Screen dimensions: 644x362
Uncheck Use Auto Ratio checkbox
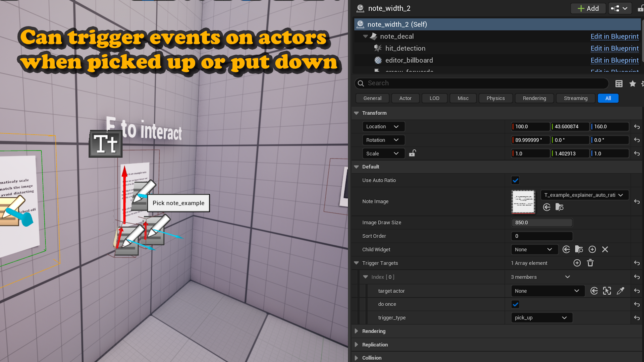(x=515, y=180)
